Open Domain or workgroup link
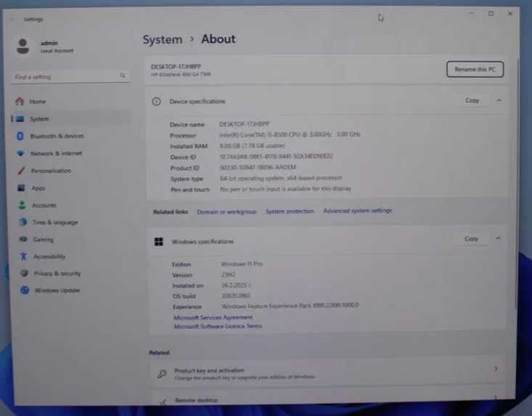Screen dimensions: 532x416 point(226,212)
